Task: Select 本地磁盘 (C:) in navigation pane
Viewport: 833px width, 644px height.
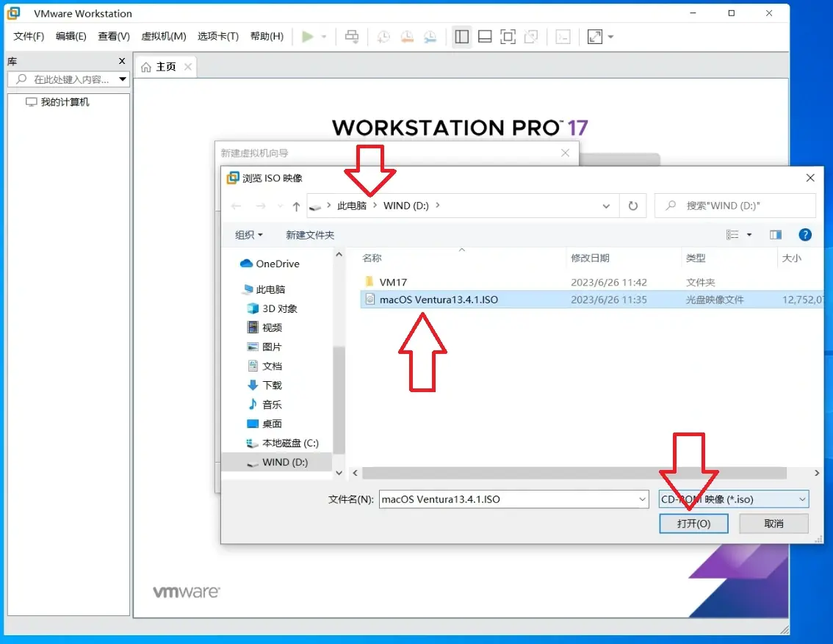Action: [x=282, y=443]
